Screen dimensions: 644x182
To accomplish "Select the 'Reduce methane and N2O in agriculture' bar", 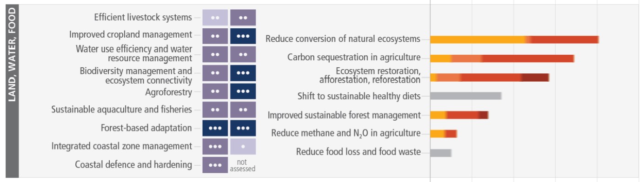I will click(x=444, y=134).
